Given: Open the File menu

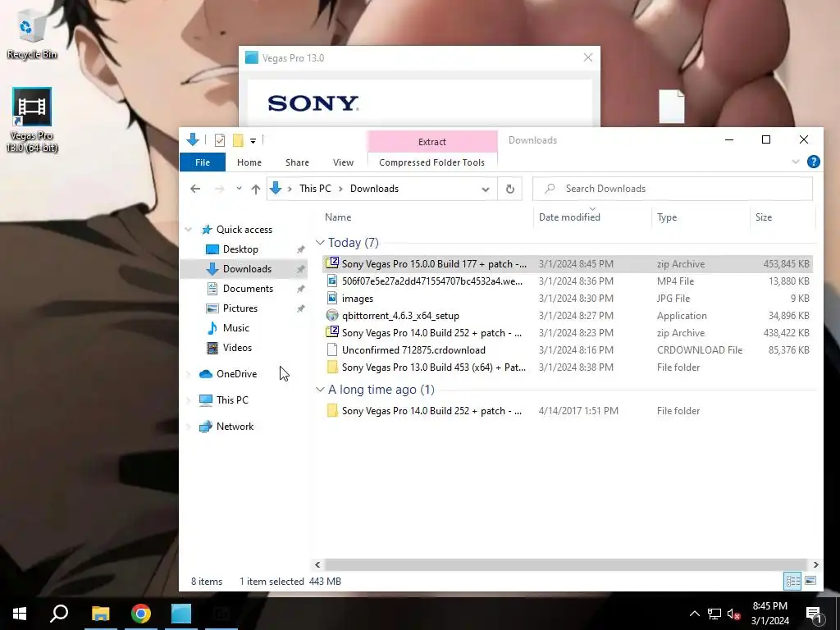Looking at the screenshot, I should point(203,162).
